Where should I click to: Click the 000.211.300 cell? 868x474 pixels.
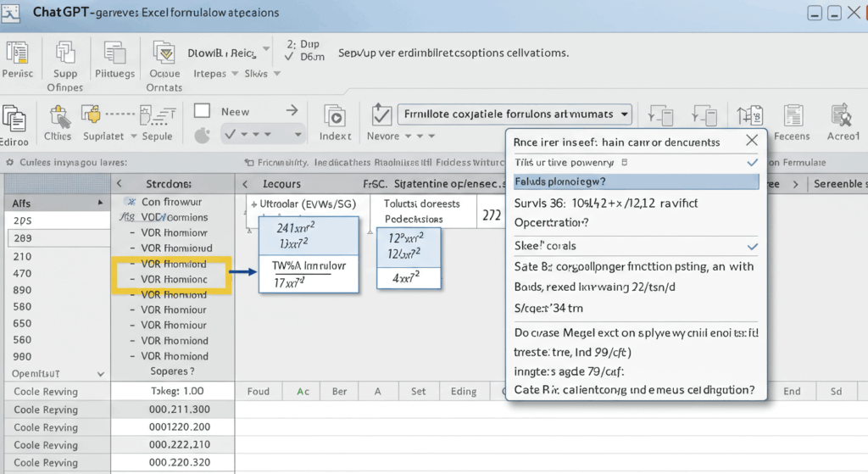coord(173,410)
